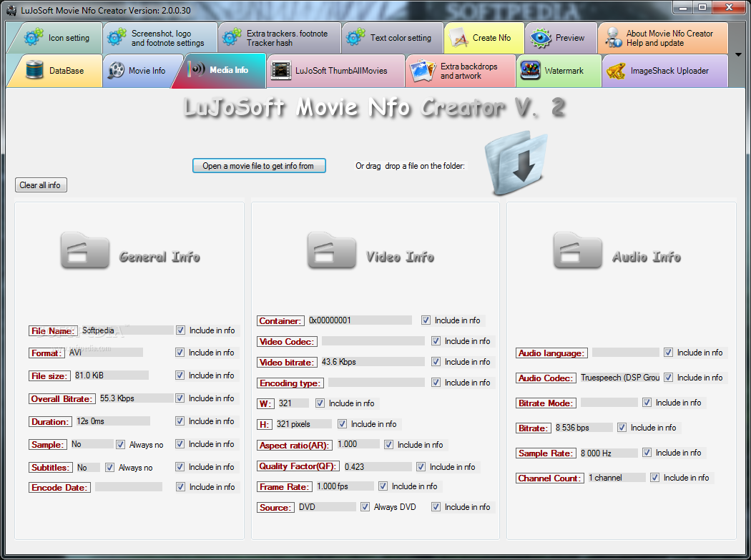This screenshot has height=560, width=751.
Task: Toggle Include in nfo for File Name
Action: (180, 330)
